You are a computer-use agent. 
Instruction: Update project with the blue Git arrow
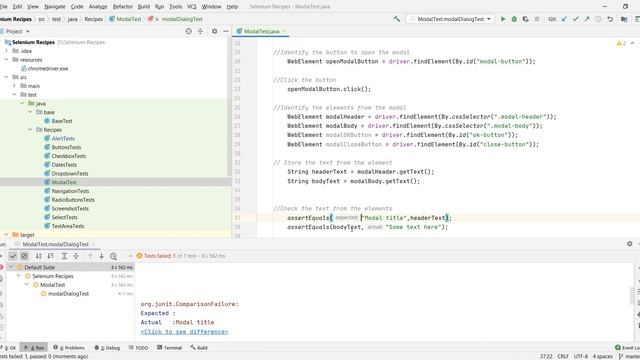pyautogui.click(x=564, y=19)
